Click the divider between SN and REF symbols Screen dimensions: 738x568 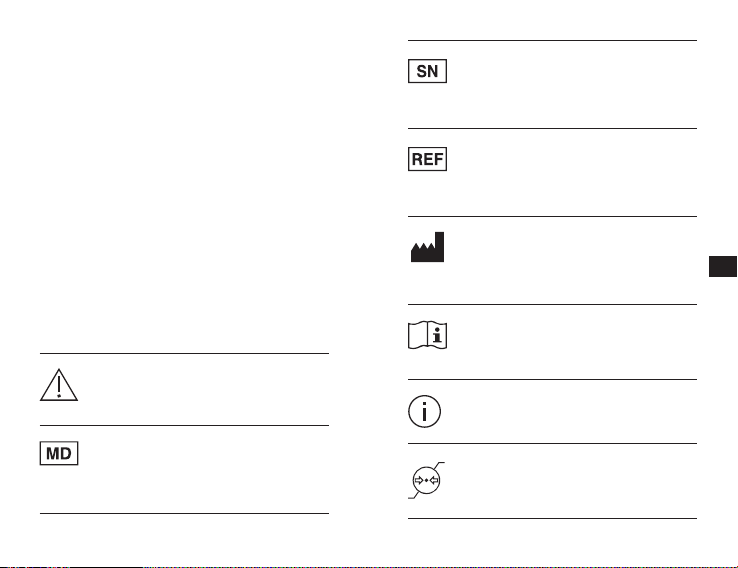tap(552, 128)
